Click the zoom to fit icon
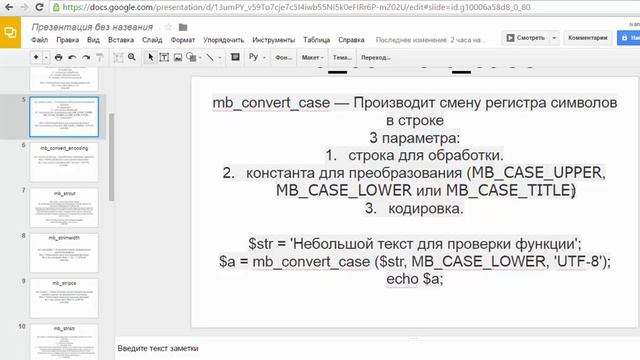 [x=118, y=58]
